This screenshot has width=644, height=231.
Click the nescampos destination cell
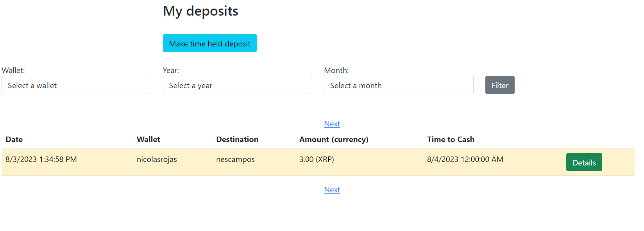[235, 159]
